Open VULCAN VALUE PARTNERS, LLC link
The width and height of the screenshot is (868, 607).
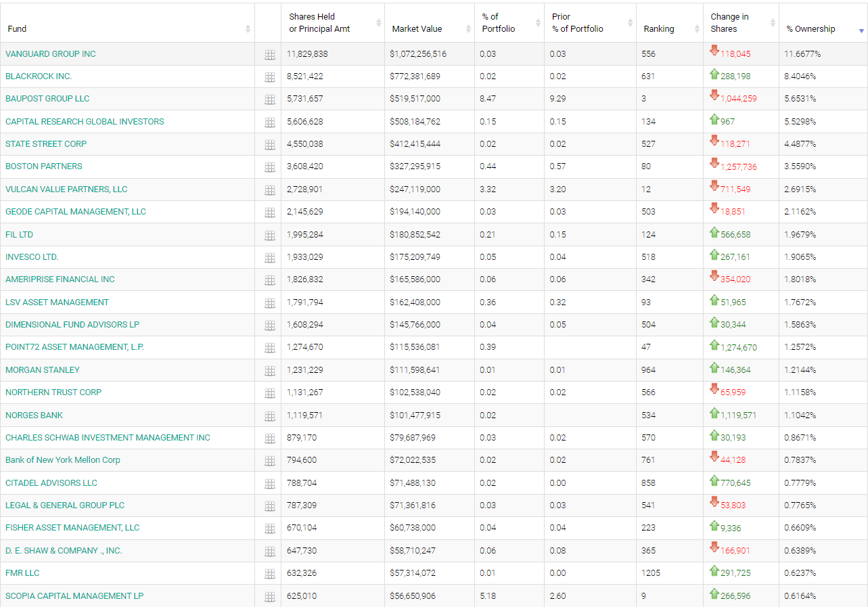tap(66, 189)
